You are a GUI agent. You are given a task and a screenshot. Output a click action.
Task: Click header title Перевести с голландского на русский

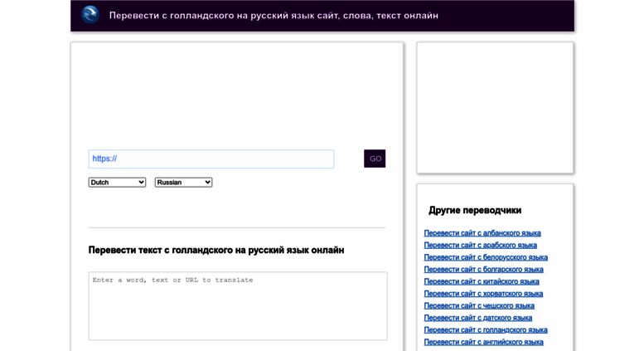coord(274,16)
